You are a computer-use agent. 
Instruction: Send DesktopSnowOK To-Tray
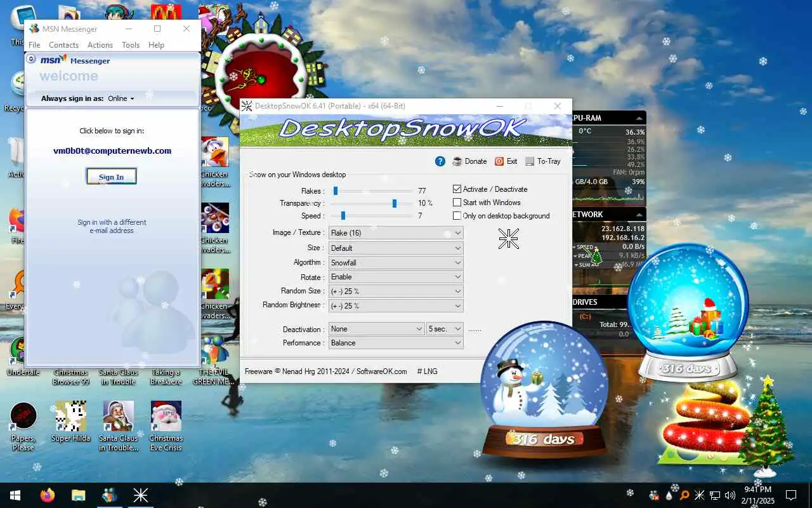543,161
